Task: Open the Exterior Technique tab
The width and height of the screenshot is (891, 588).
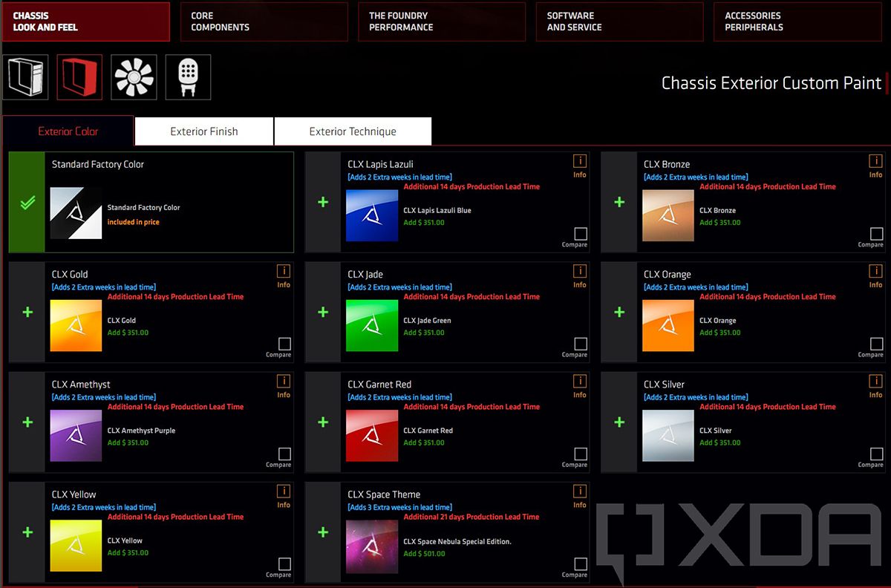Action: 353,131
